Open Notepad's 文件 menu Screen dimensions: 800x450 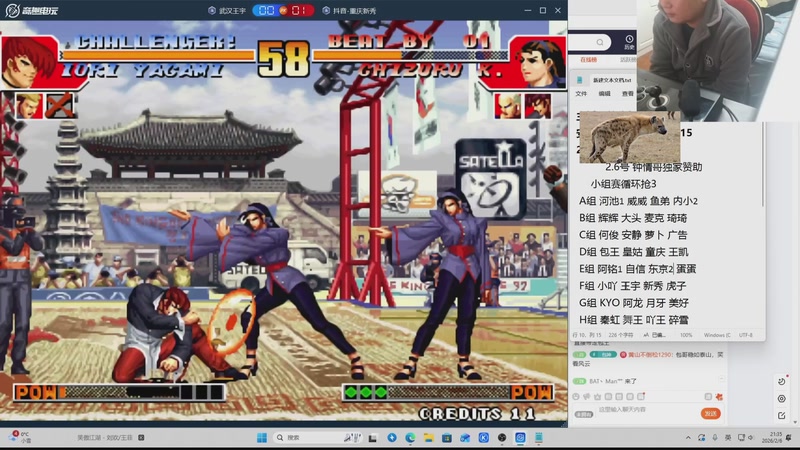581,94
